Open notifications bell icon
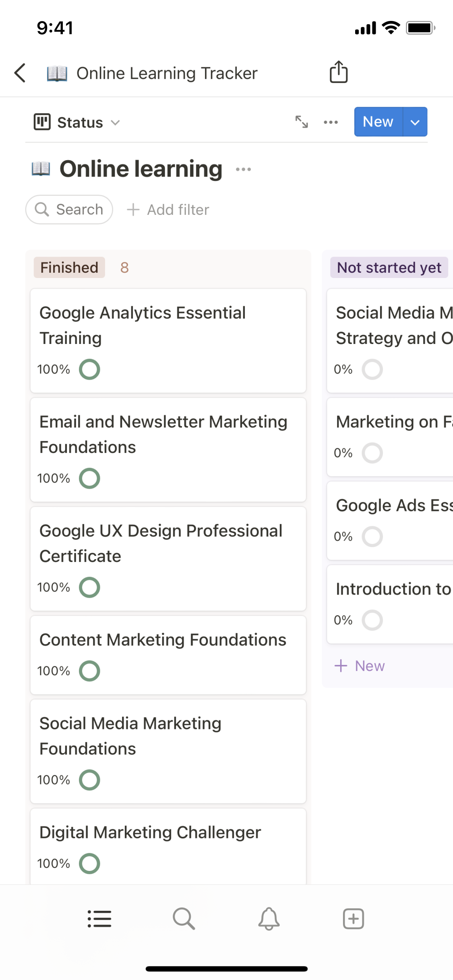453x980 pixels. pyautogui.click(x=269, y=919)
